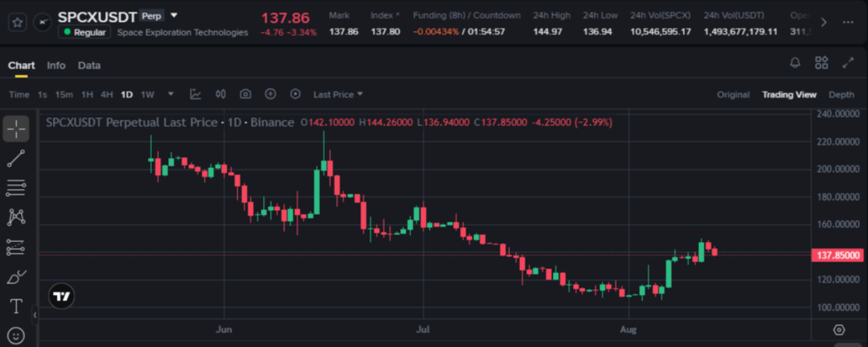Select the Original chart view
Screen dimensions: 868x347
pyautogui.click(x=733, y=94)
